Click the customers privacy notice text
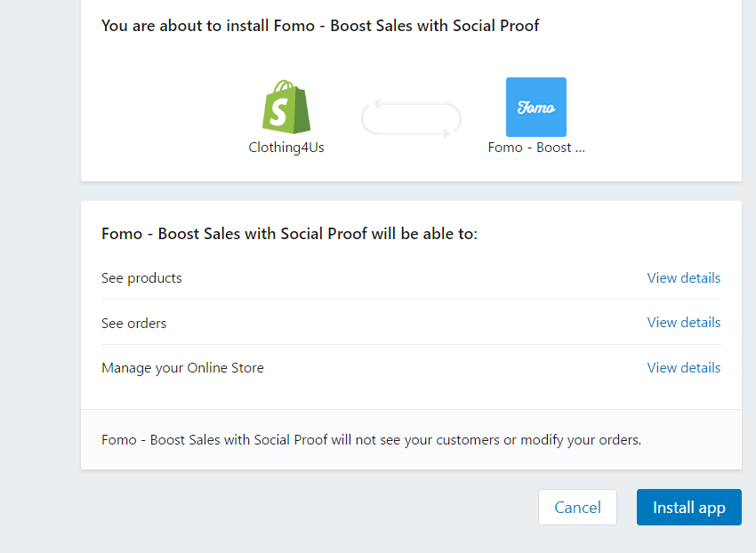The width and height of the screenshot is (756, 553). (371, 440)
